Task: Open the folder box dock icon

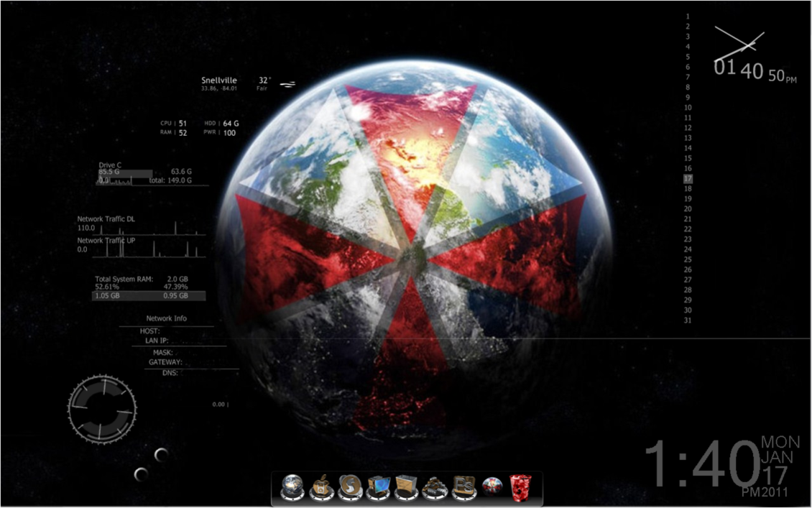Action: 407,487
